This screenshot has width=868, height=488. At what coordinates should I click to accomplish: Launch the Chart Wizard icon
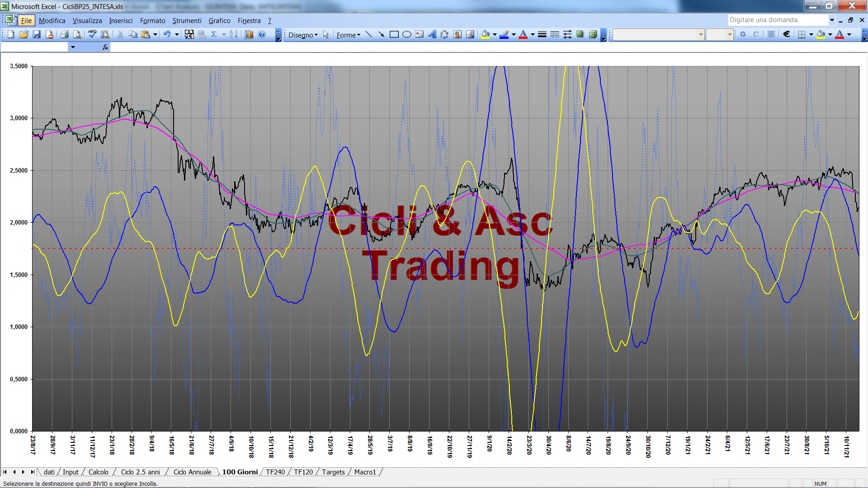tap(249, 34)
